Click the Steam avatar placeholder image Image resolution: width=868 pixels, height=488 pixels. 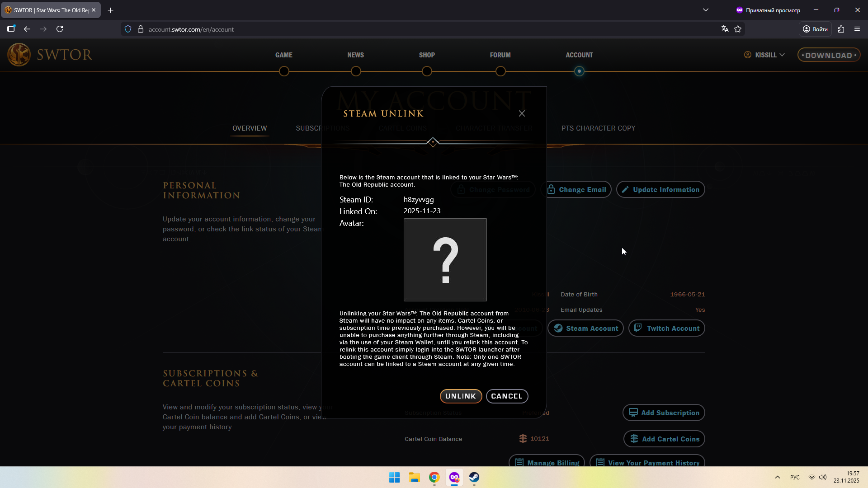(x=445, y=260)
